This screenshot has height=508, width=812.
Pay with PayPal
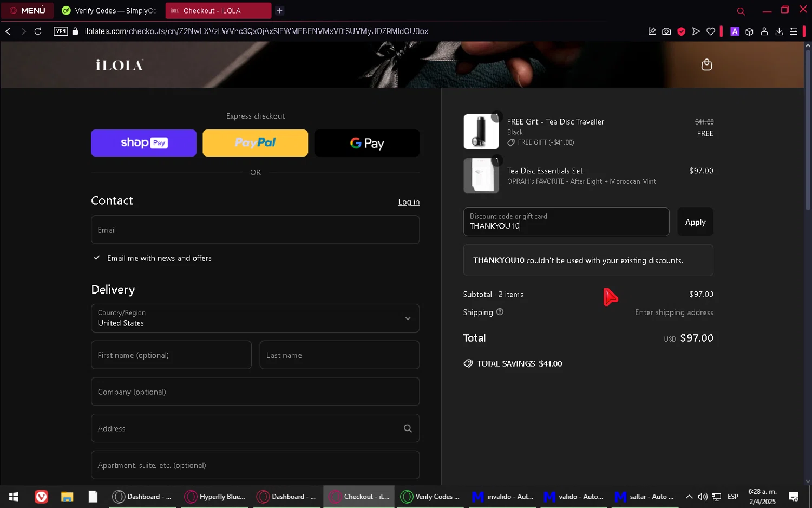tap(255, 143)
